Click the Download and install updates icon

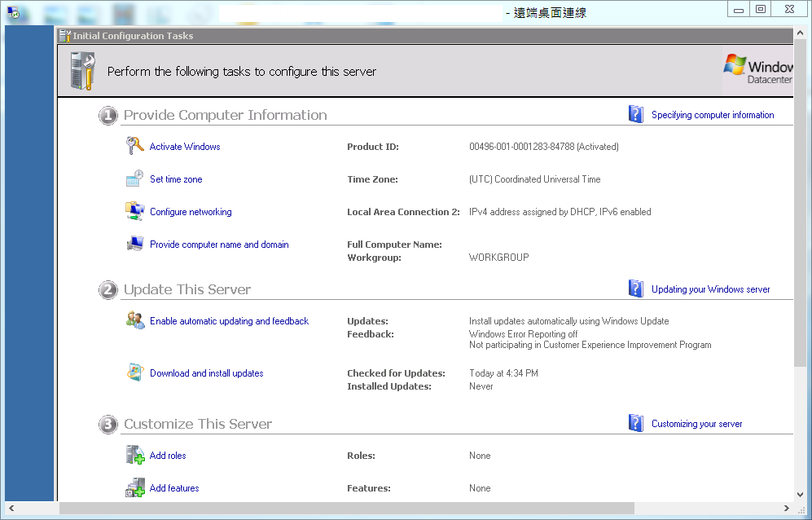134,372
